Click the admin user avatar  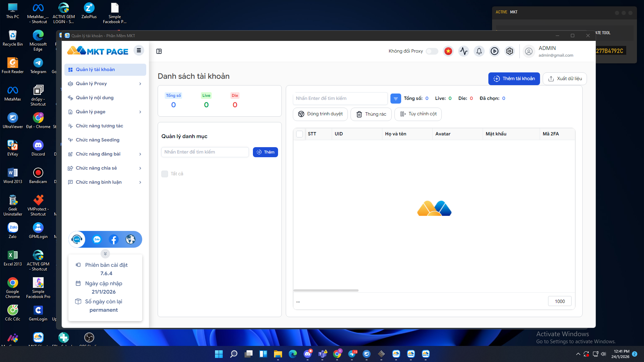pyautogui.click(x=529, y=51)
